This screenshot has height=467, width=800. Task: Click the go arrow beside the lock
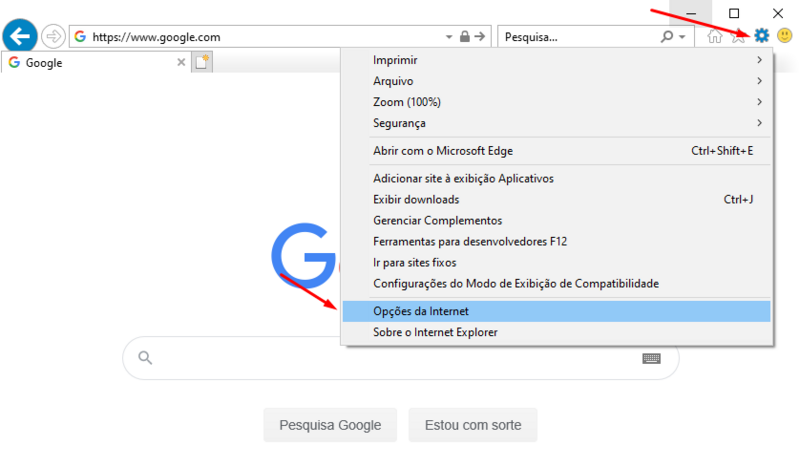pos(480,37)
